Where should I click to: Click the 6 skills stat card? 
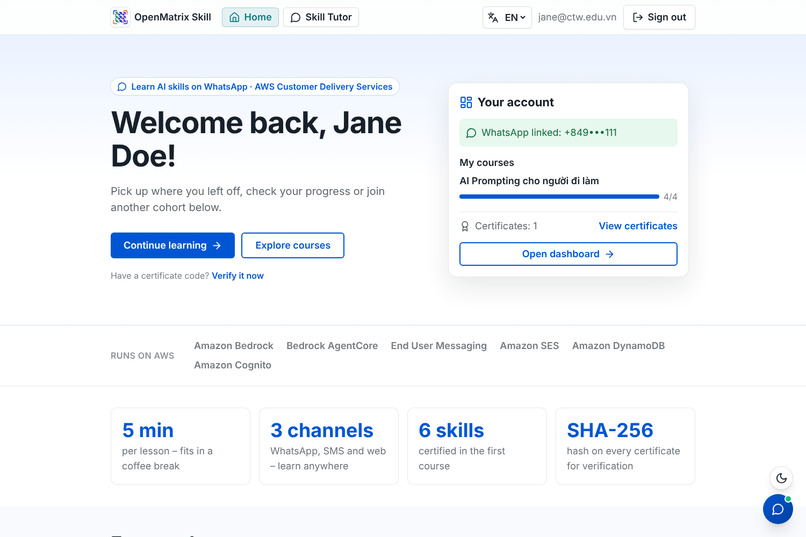tap(477, 446)
